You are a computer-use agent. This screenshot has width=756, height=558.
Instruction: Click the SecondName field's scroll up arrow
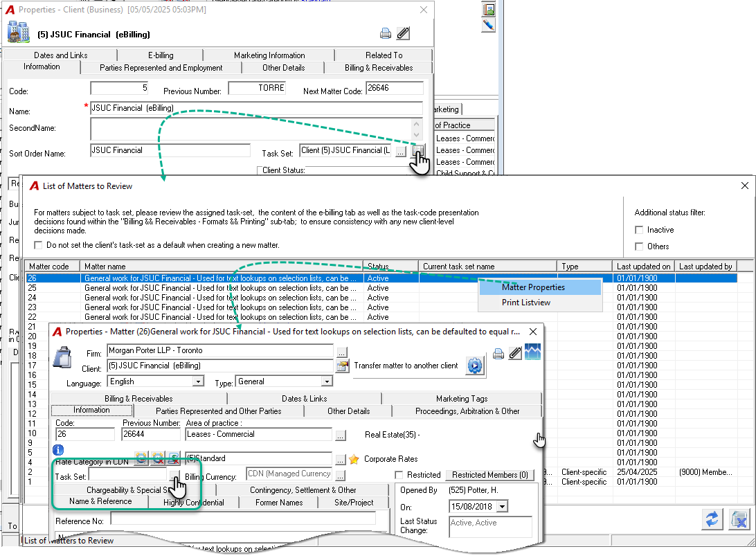tap(417, 124)
